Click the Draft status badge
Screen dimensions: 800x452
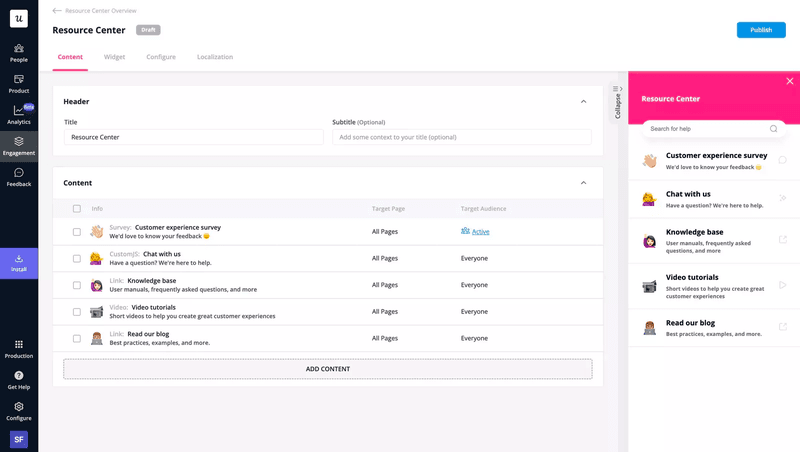point(148,30)
